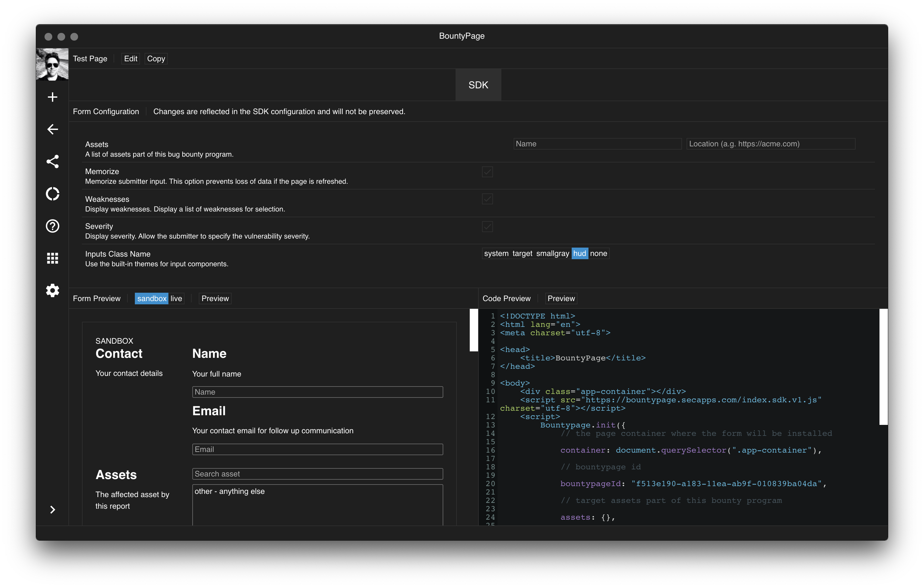Open the share icon in sidebar
This screenshot has height=588, width=924.
(x=53, y=162)
